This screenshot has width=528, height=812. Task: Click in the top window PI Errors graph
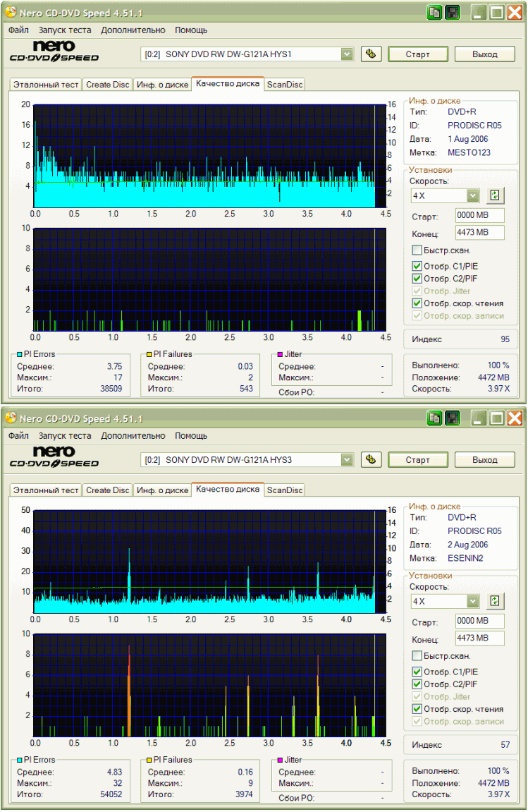point(204,155)
